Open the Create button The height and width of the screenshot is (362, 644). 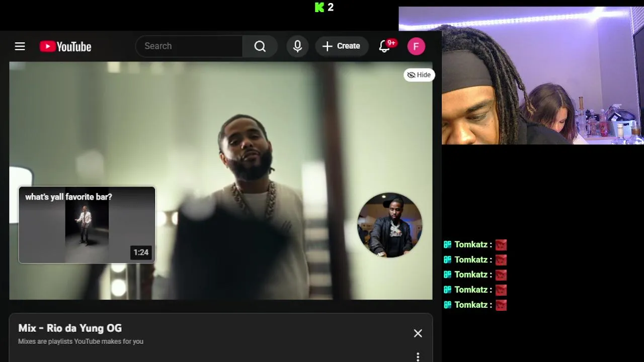point(342,46)
